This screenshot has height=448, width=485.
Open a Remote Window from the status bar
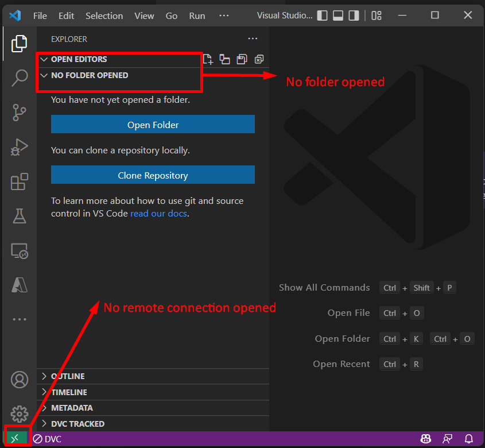(16, 437)
